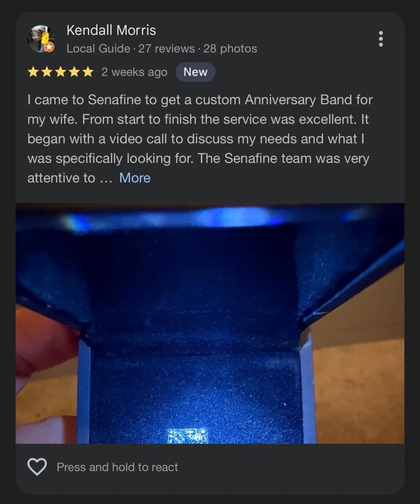
Task: Open the ring box review photo
Action: click(210, 323)
